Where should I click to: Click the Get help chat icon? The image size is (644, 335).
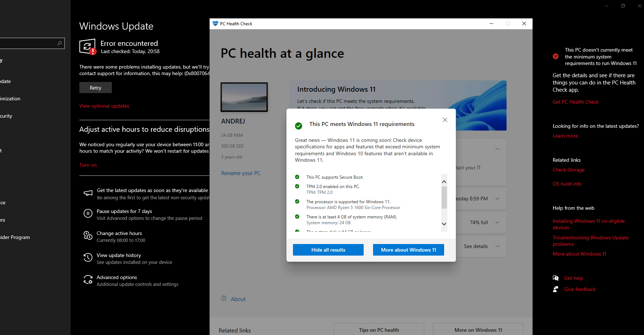click(556, 278)
